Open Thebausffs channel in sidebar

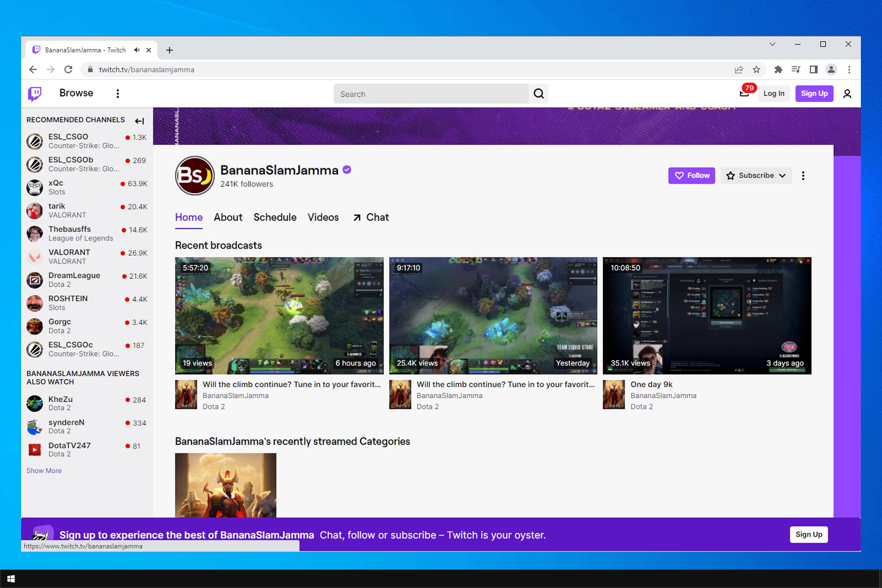tap(87, 233)
